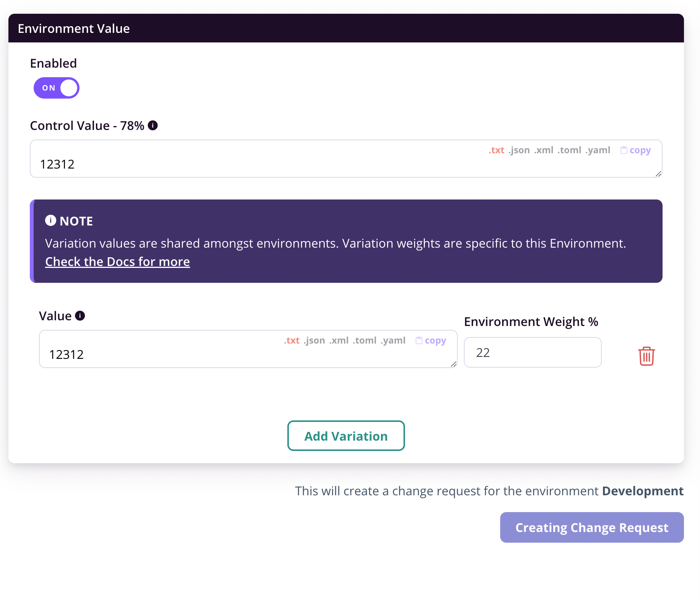This screenshot has height=600, width=700.
Task: Click the info icon in the NOTE banner
Action: coord(51,220)
